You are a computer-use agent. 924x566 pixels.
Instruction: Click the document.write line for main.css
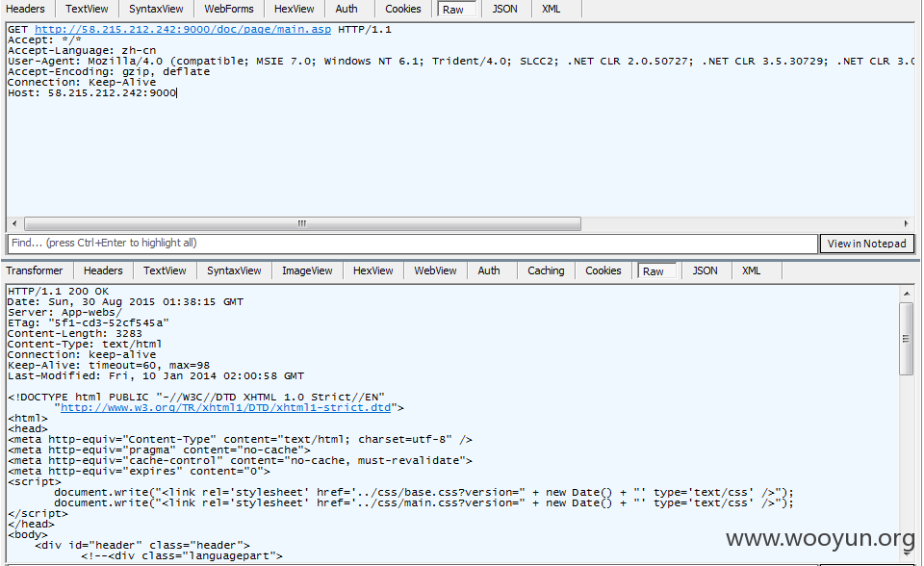click(423, 503)
